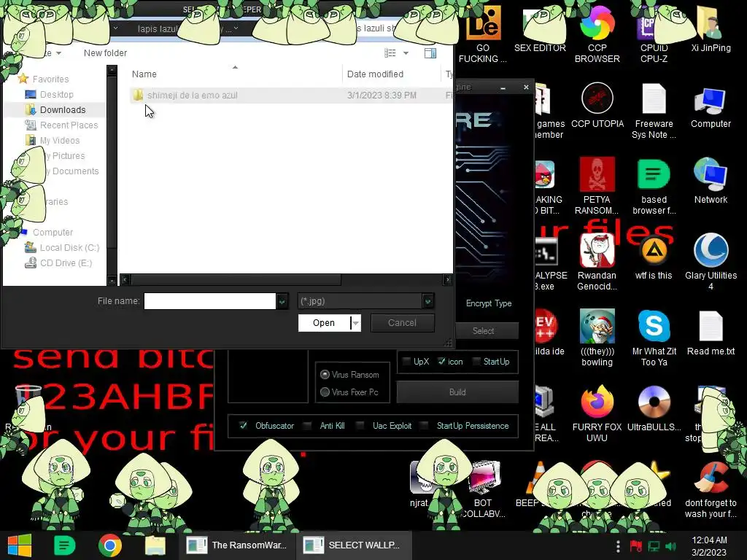Open the based browser desktop icon
Image resolution: width=747 pixels, height=560 pixels.
pyautogui.click(x=654, y=186)
